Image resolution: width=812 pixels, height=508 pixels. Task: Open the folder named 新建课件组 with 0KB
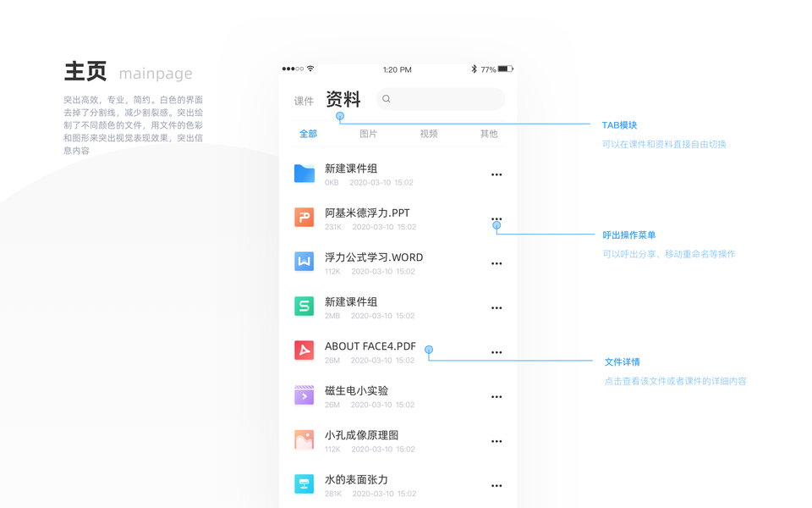click(351, 168)
